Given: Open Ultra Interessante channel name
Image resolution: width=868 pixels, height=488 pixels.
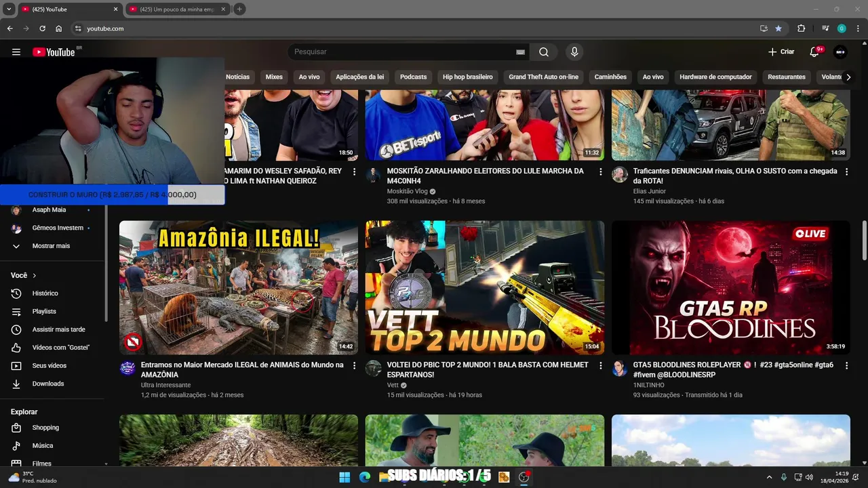Looking at the screenshot, I should (166, 385).
